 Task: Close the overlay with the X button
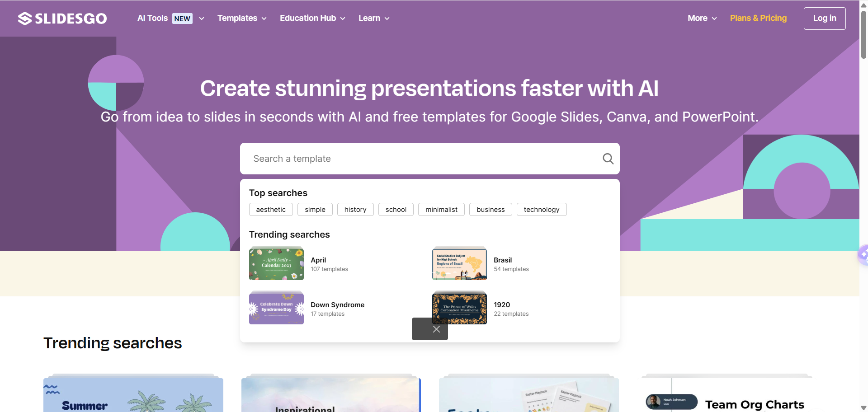click(x=436, y=329)
